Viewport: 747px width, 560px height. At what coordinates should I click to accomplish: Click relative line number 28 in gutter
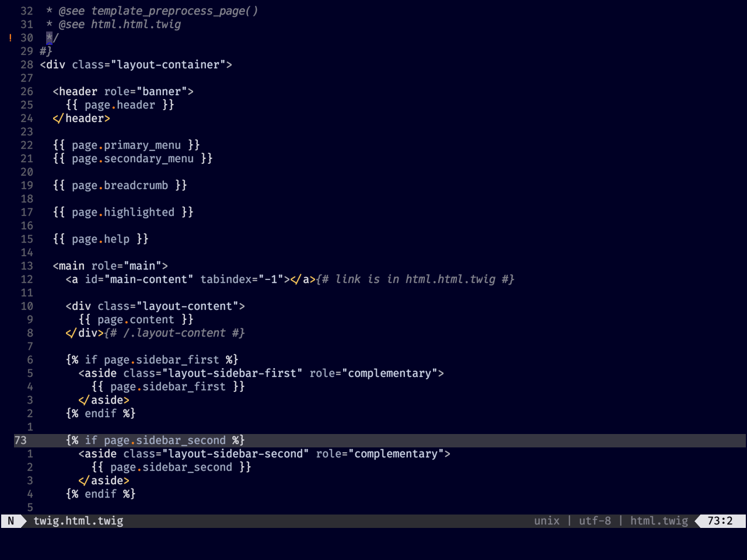click(27, 65)
